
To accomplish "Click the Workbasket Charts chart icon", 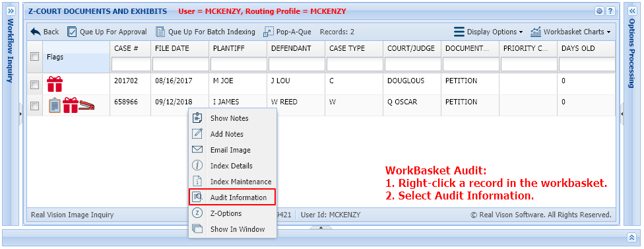I will [536, 32].
